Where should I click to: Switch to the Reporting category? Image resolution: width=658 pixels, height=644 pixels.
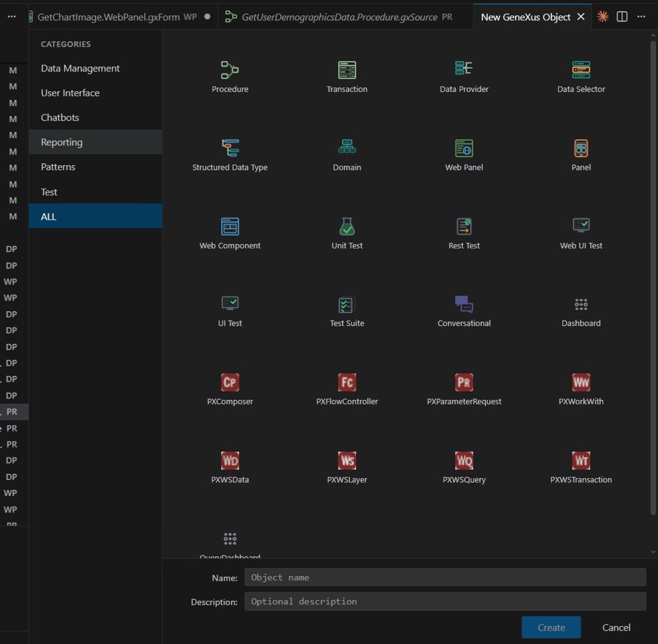click(x=62, y=142)
